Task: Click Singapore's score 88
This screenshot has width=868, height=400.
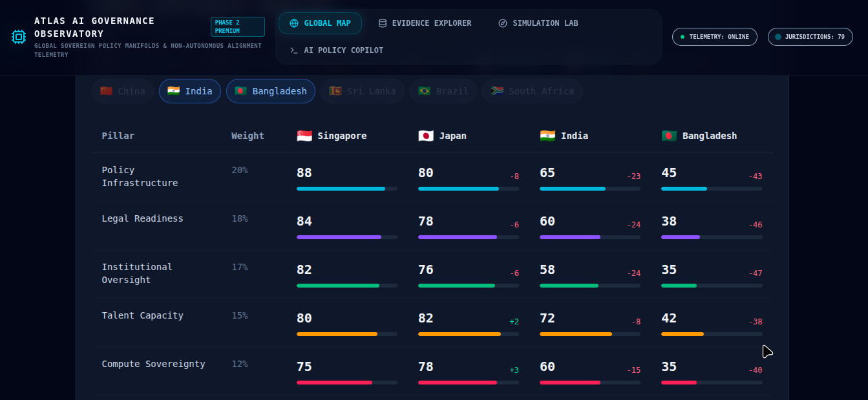Action: (x=304, y=173)
